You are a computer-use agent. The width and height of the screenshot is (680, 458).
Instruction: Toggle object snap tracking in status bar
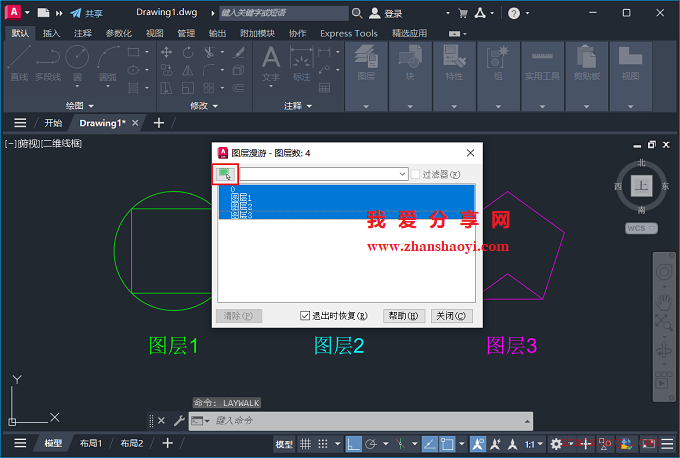click(429, 444)
